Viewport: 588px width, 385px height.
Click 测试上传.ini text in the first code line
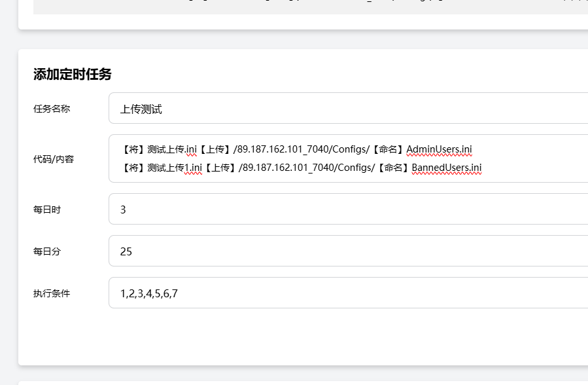click(x=172, y=150)
